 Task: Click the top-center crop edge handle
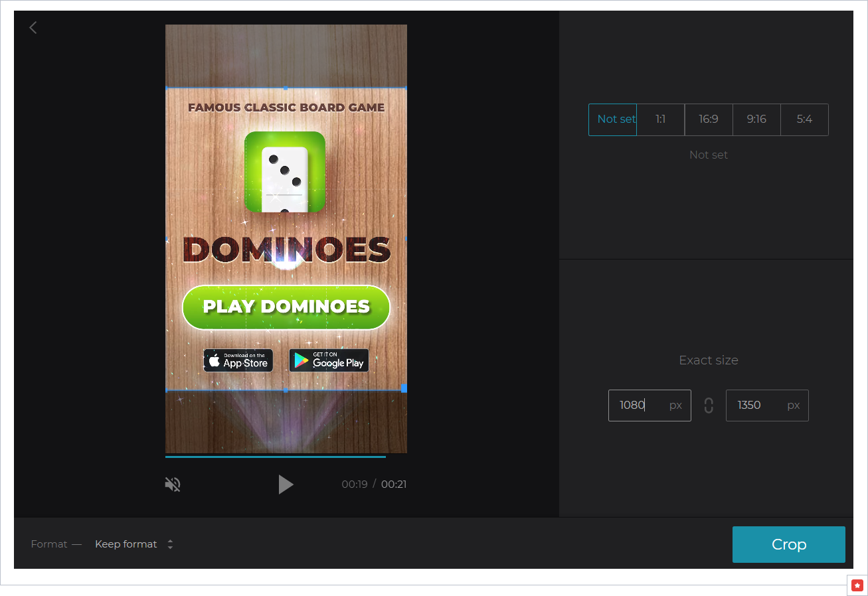[x=286, y=88]
